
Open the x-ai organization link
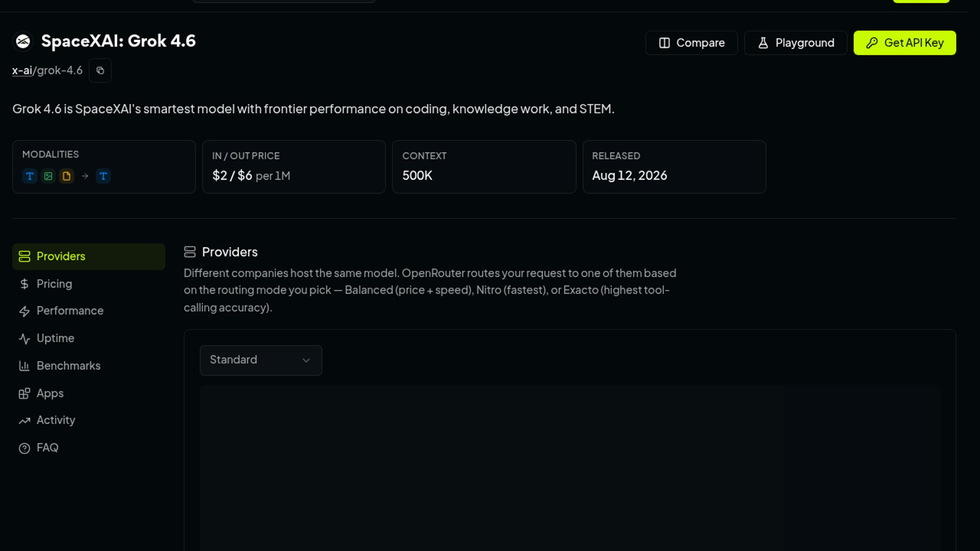[22, 70]
